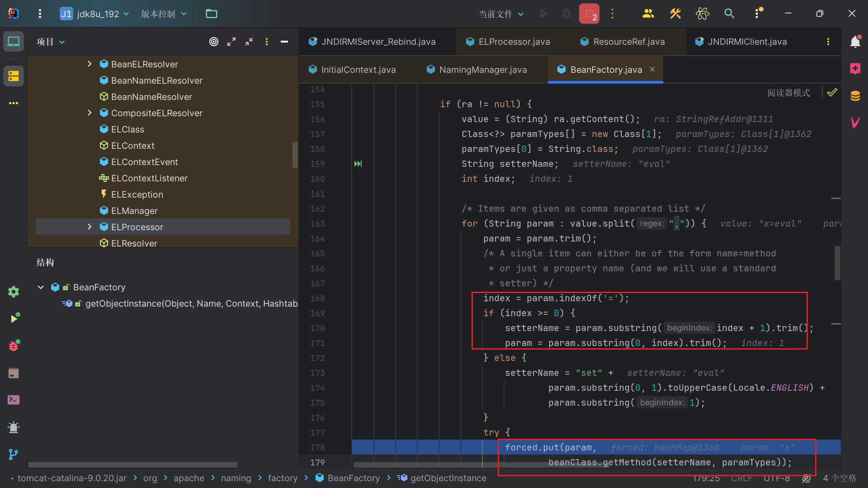
Task: Click the horizontal scrollbar under project panel
Action: click(133, 464)
